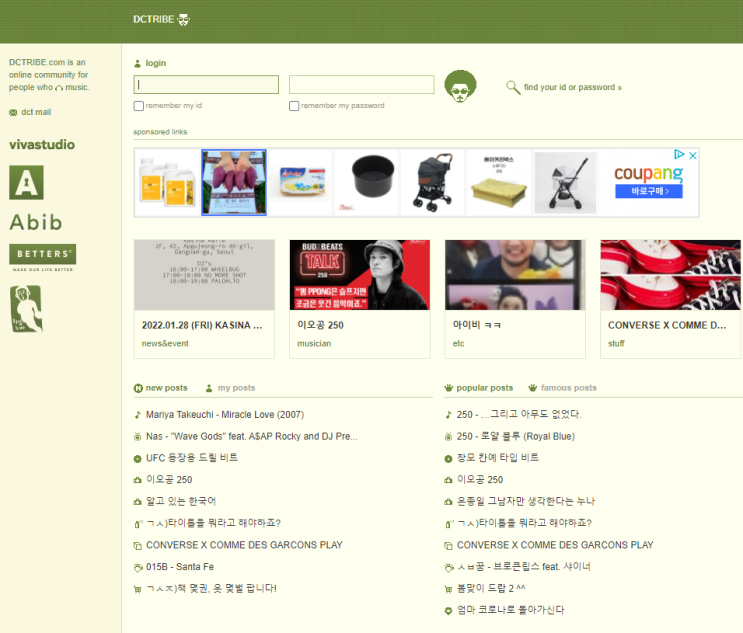
Task: Open 온종일 그남자만 생각한다는 누나 post
Action: pyautogui.click(x=526, y=501)
